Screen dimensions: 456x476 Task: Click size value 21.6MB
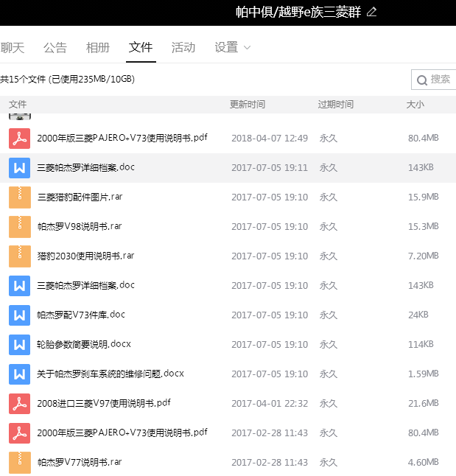pyautogui.click(x=423, y=403)
